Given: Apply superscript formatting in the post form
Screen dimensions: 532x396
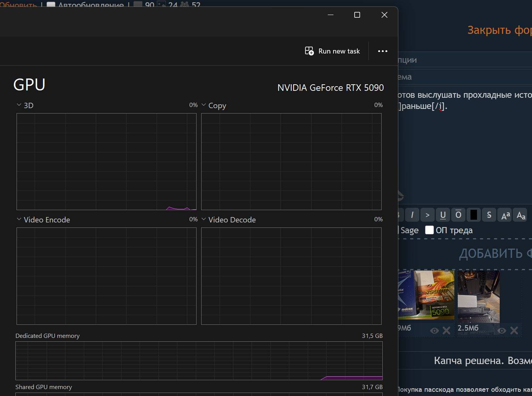Looking at the screenshot, I should click(505, 215).
